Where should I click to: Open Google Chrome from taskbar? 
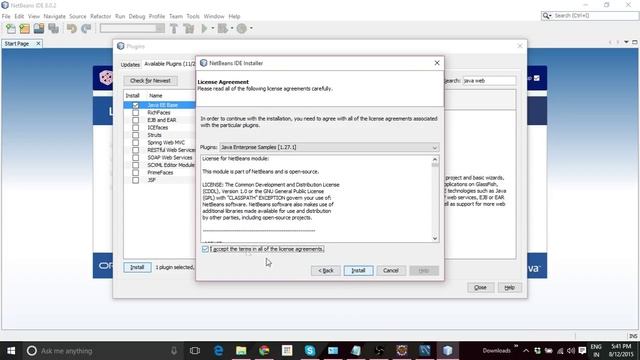(264, 351)
